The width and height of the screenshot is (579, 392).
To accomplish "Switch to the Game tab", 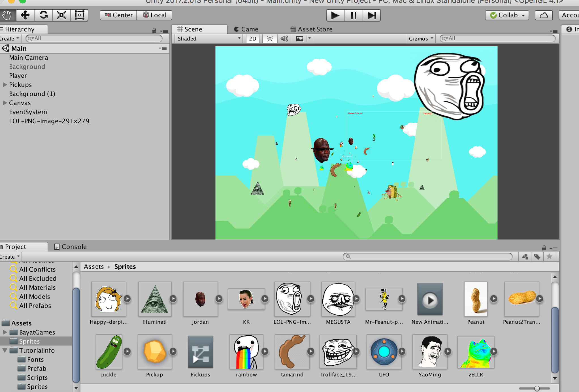I will (246, 29).
